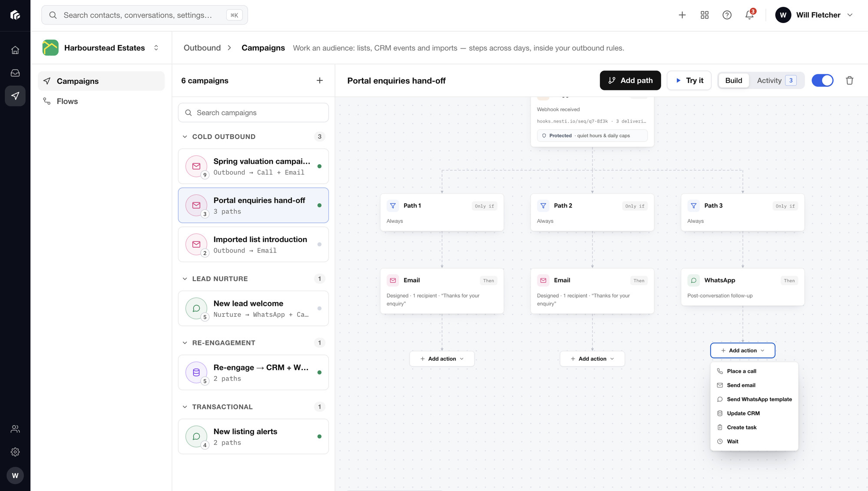Collapse the Lead Nurture group
The width and height of the screenshot is (868, 491).
185,279
